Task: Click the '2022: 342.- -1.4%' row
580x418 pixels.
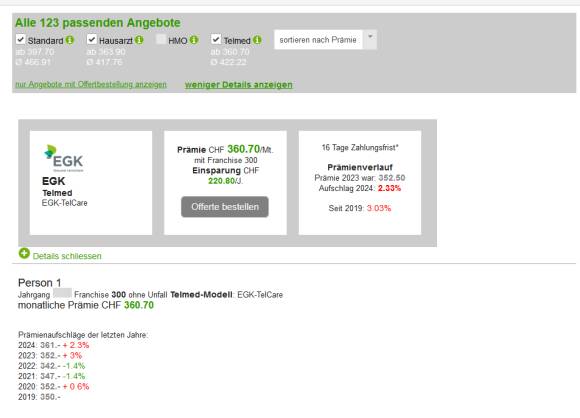Action: [x=52, y=366]
